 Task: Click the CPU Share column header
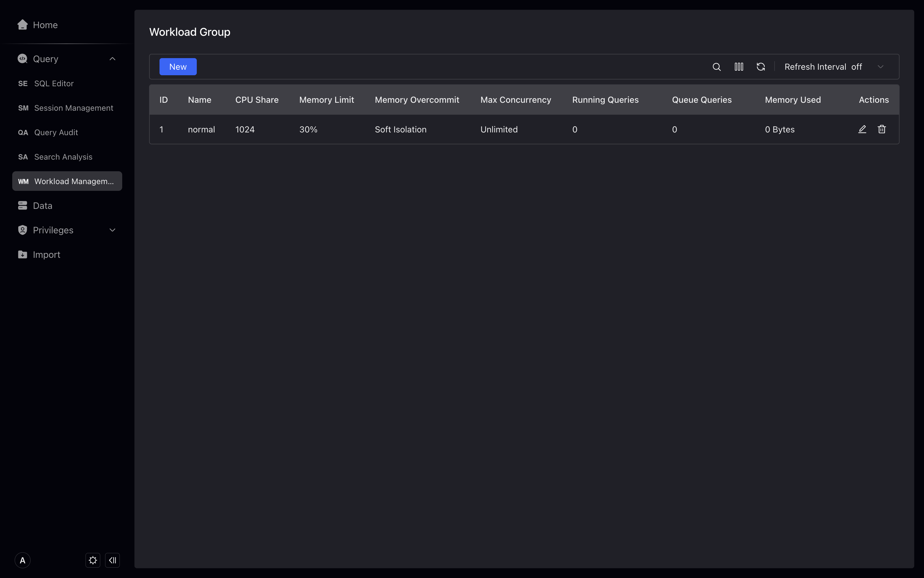[257, 100]
